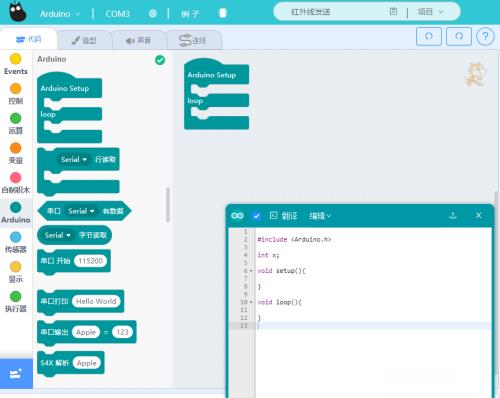Select the Arduino block category
The width and height of the screenshot is (500, 398).
pos(16,213)
